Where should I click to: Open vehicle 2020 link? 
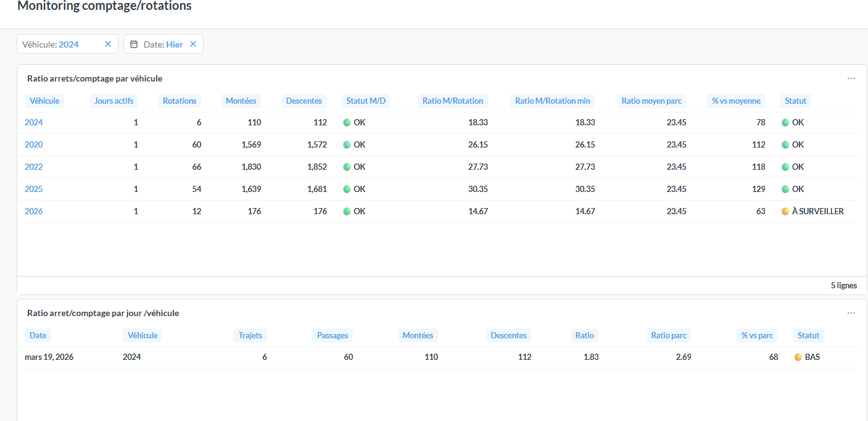[34, 144]
